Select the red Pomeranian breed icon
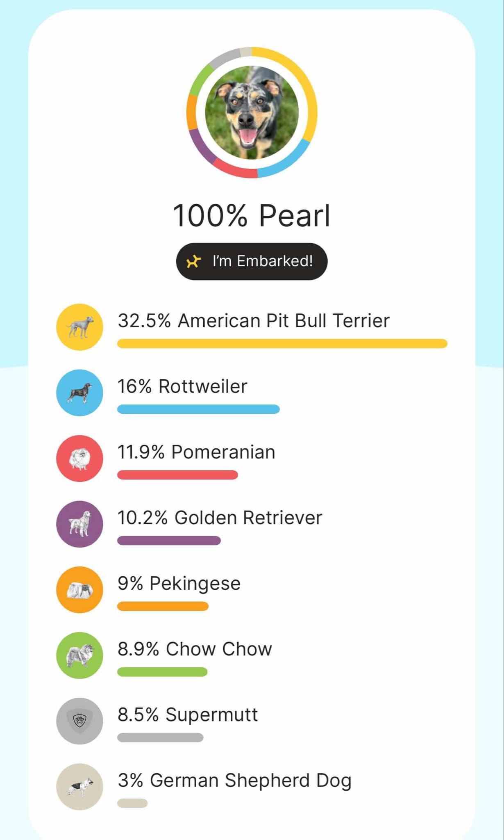The width and height of the screenshot is (504, 840). pos(79,458)
